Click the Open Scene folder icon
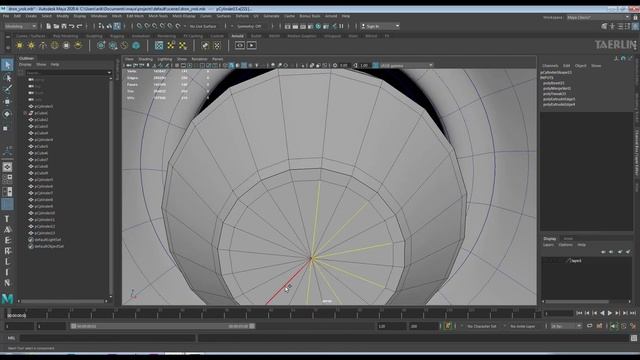Screen dimensions: 640x360 56,26
